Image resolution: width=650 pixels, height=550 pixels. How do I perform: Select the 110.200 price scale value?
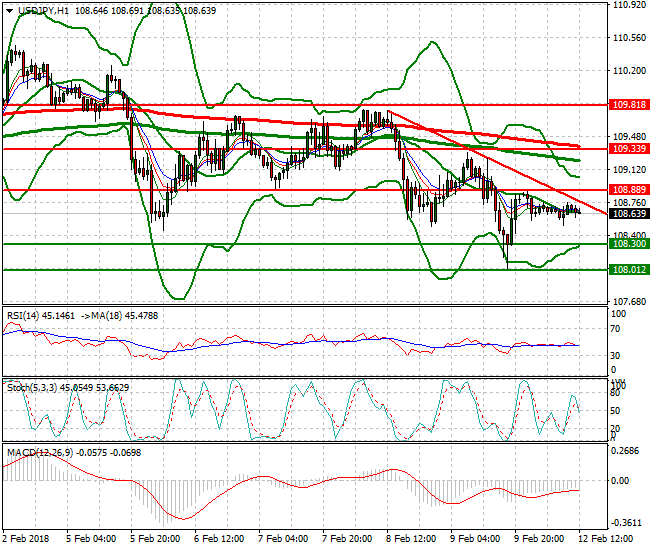pos(629,71)
